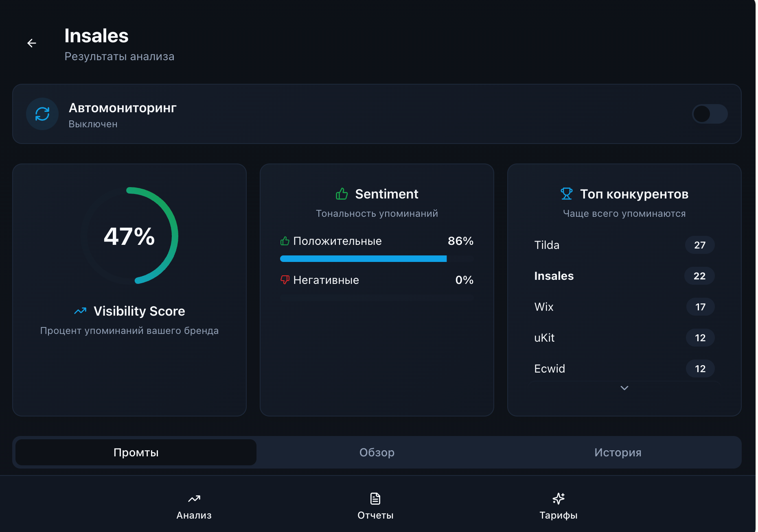This screenshot has height=532, width=758.
Task: Select the Промты tab
Action: pos(136,452)
